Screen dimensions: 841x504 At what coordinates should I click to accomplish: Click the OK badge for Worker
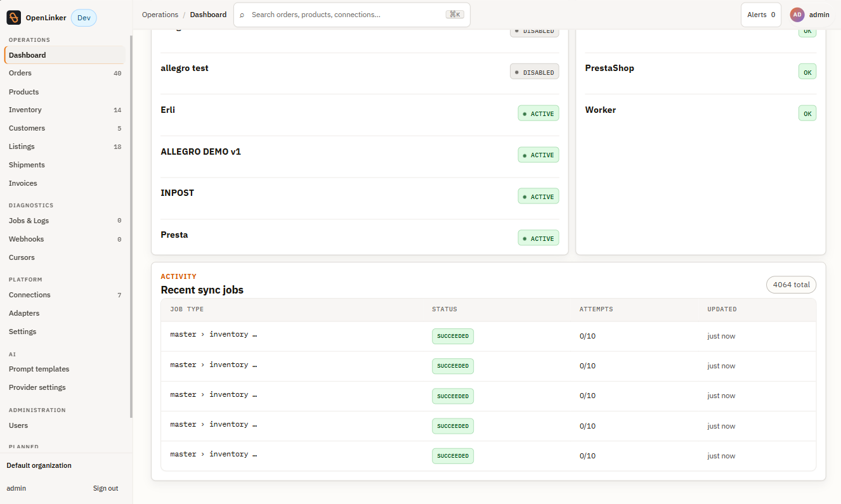tap(807, 113)
